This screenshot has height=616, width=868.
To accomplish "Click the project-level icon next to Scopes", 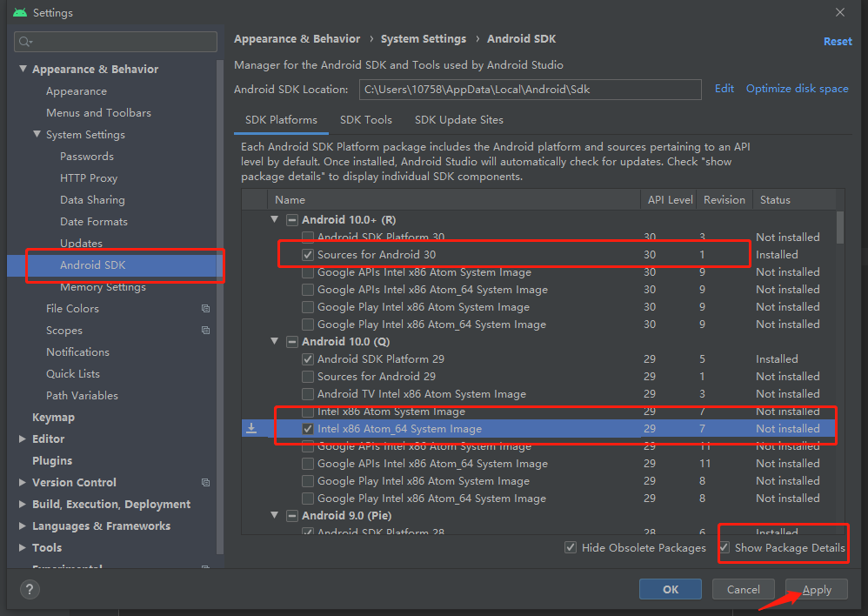I will click(205, 330).
